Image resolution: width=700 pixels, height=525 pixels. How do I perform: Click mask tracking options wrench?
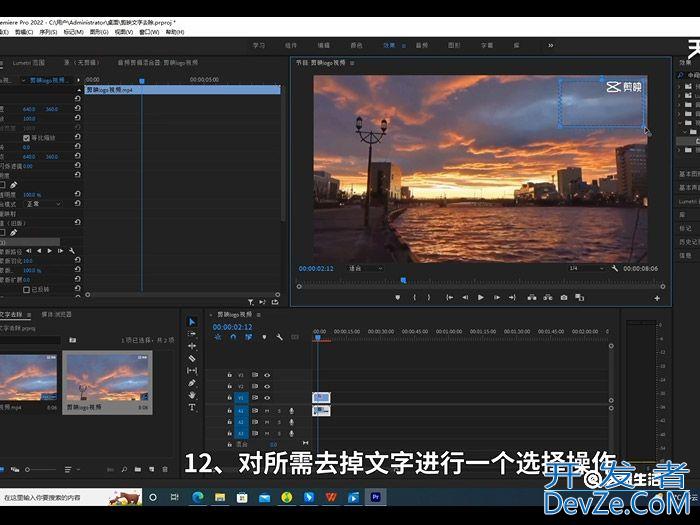[71, 251]
